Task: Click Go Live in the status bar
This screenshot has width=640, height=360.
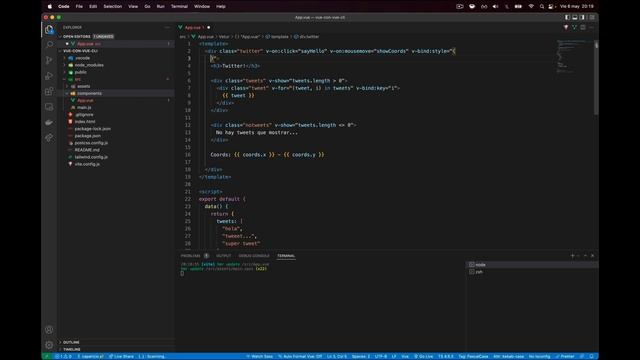Action: (x=424, y=356)
